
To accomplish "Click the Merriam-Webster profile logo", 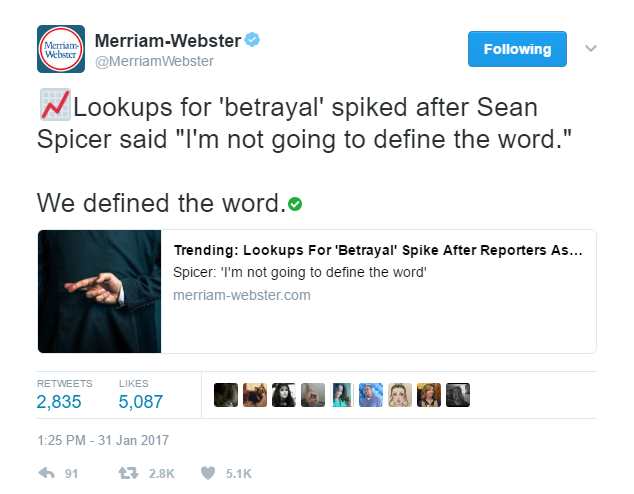I will (61, 49).
